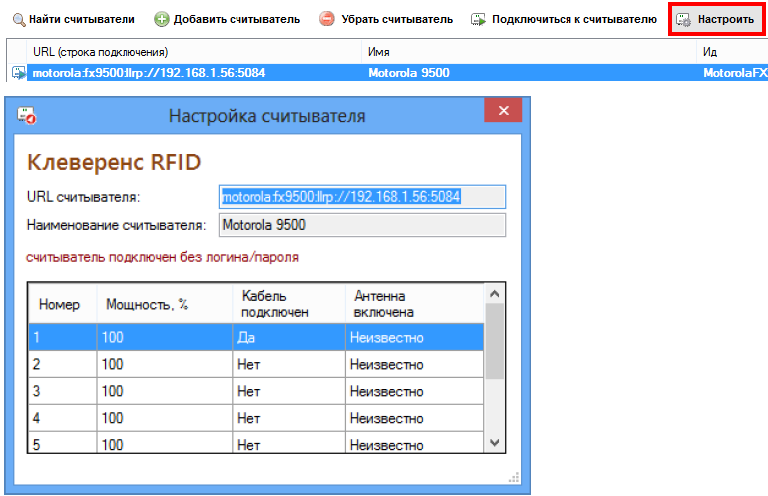Click Неизвестно cell in antenna 4 row
Viewport: 768px width, 496px height.
[x=414, y=418]
